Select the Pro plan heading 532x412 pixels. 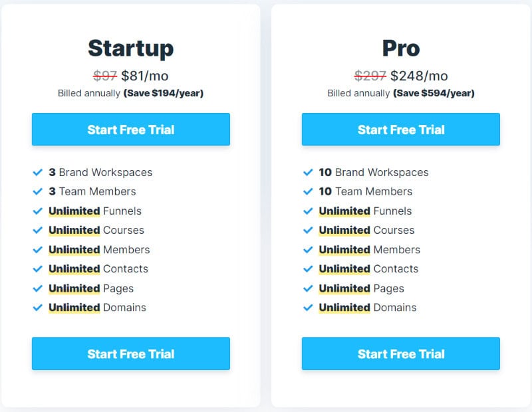pyautogui.click(x=401, y=48)
